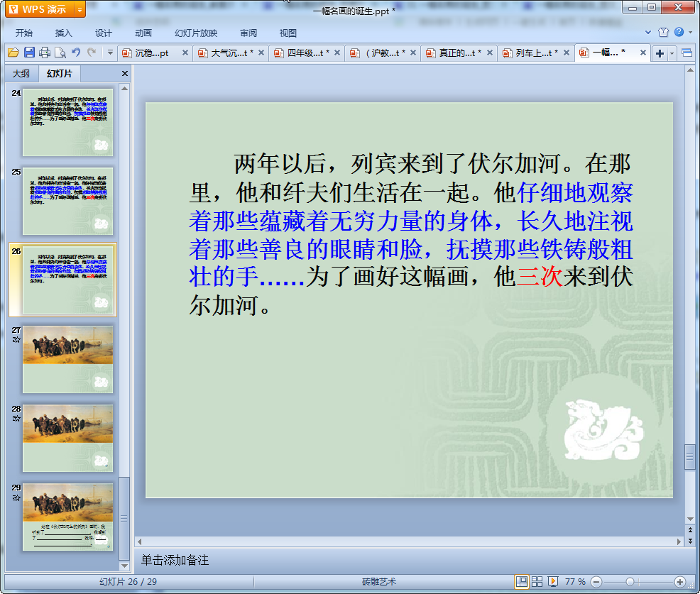
Task: Open Print Preview icon
Action: [60, 53]
